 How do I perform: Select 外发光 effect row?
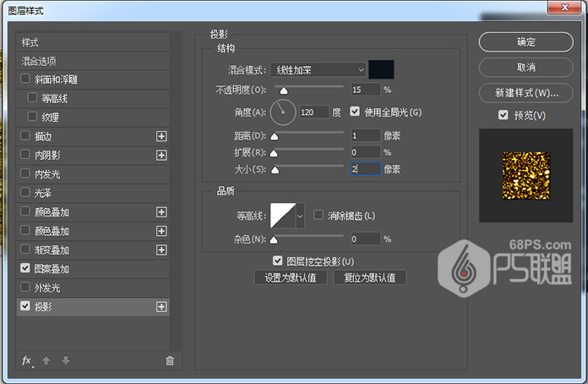tap(93, 288)
